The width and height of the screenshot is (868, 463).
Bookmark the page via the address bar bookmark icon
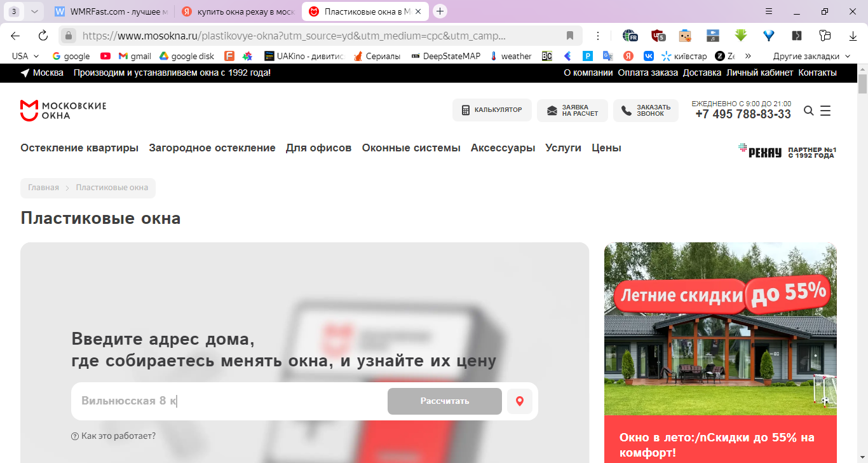(570, 36)
